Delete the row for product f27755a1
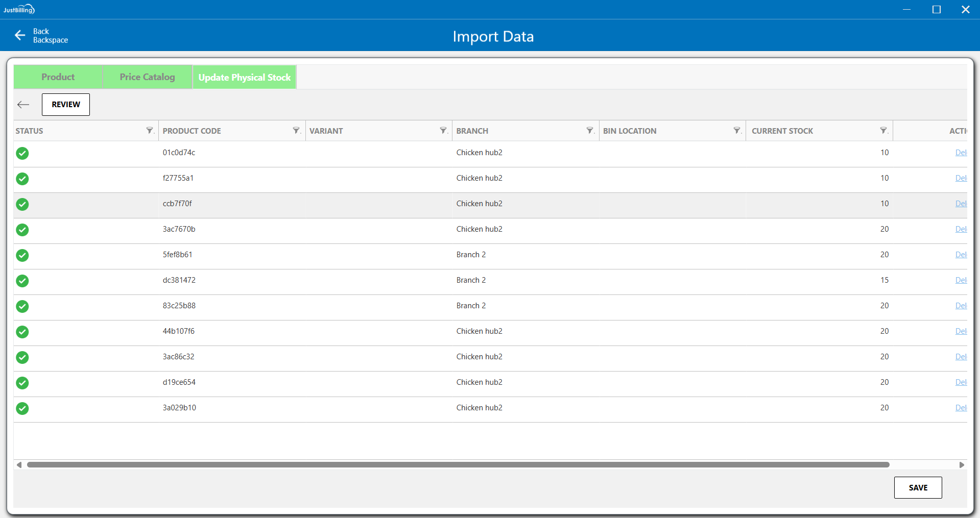The image size is (980, 518). click(961, 178)
